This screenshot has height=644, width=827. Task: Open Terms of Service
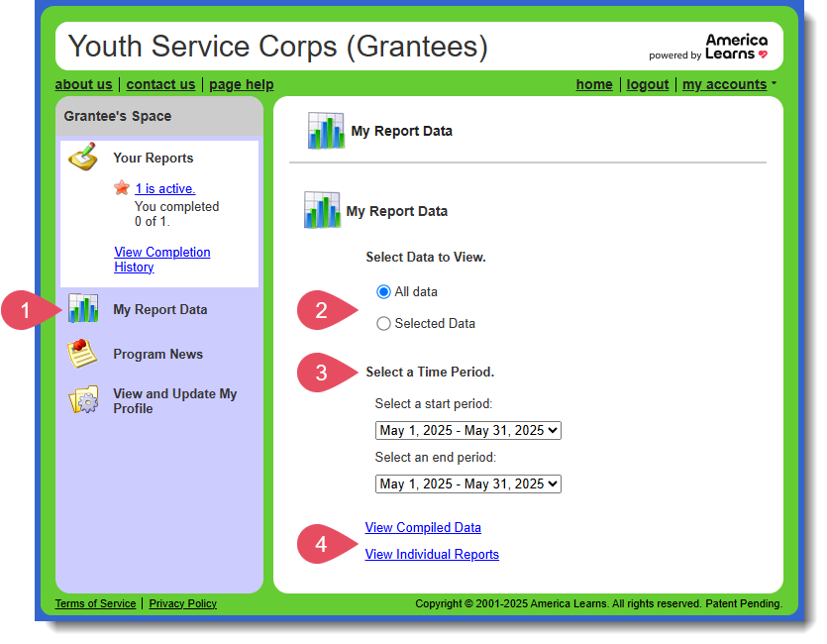coord(95,603)
